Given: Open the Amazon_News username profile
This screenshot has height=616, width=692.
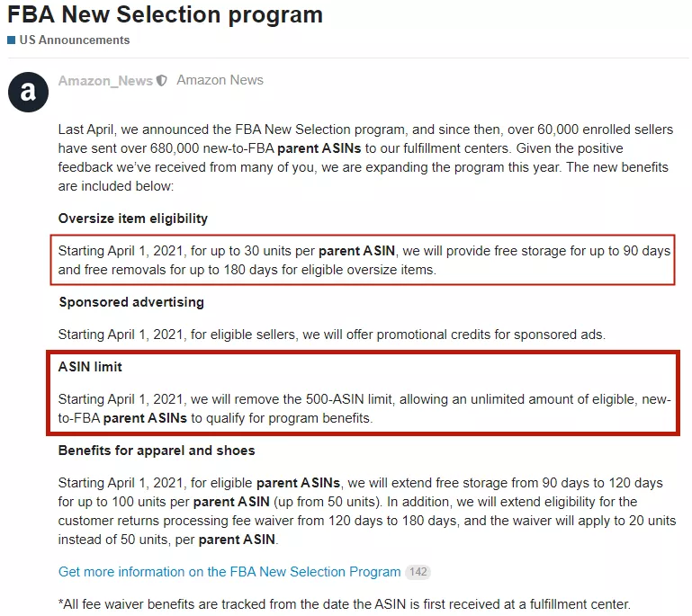Looking at the screenshot, I should 105,81.
